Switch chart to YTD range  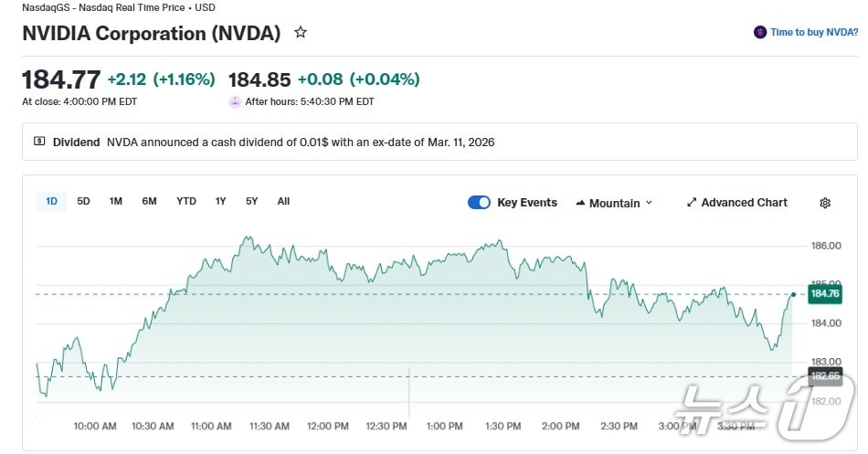point(186,201)
